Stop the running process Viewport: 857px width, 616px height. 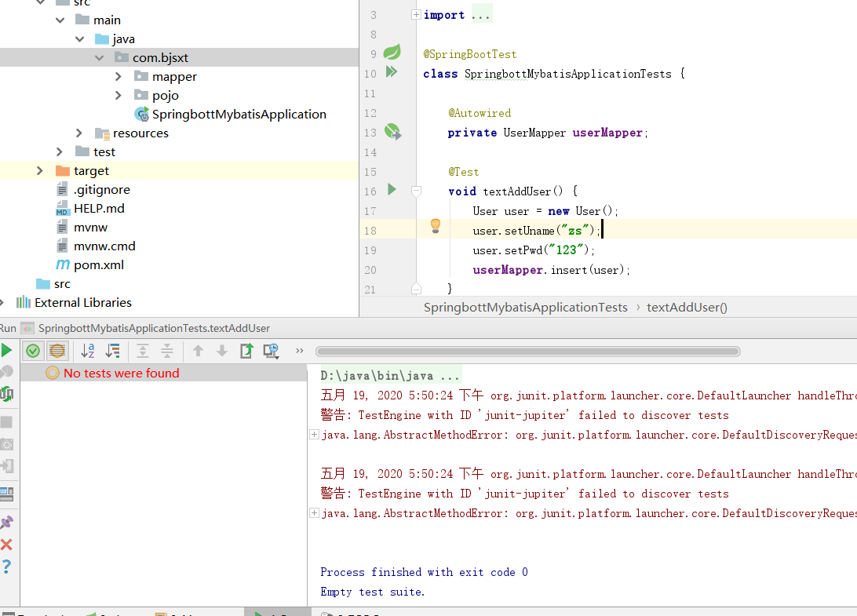(x=6, y=422)
